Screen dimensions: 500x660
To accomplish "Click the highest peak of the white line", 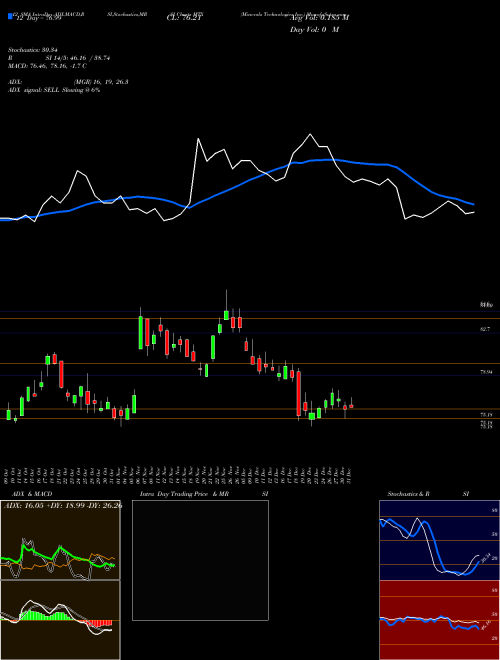I will coord(310,134).
